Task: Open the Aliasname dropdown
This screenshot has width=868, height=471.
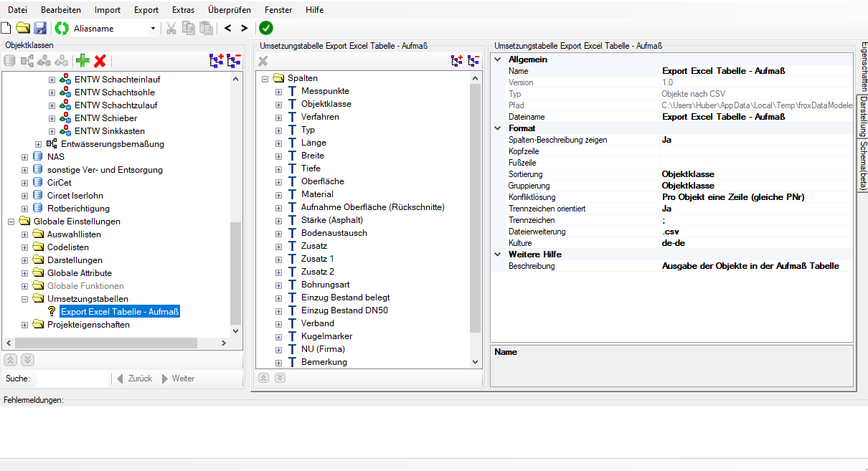Action: (x=153, y=29)
